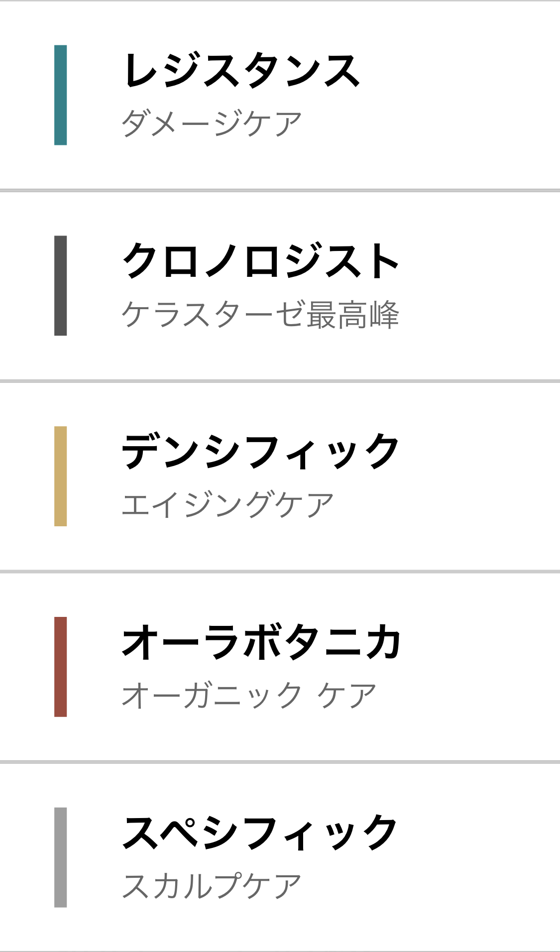Viewport: 560px width, 952px height.
Task: Select the ダメージケア subtitle
Action: (x=212, y=123)
